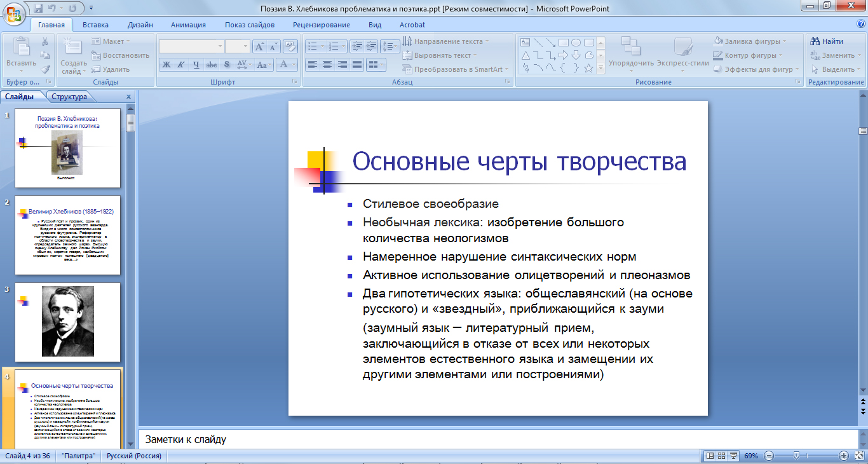Toggle italic text formatting
Image resolution: width=868 pixels, height=464 pixels.
pyautogui.click(x=181, y=64)
